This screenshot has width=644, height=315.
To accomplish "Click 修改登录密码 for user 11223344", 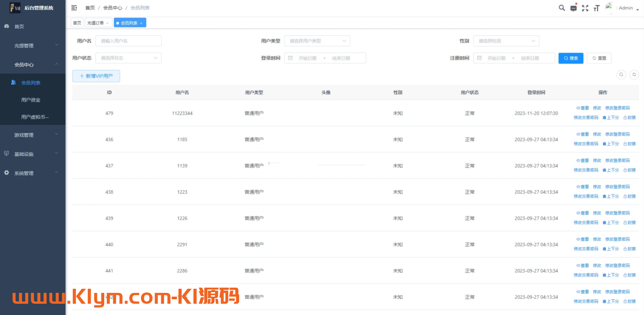I will click(x=617, y=108).
